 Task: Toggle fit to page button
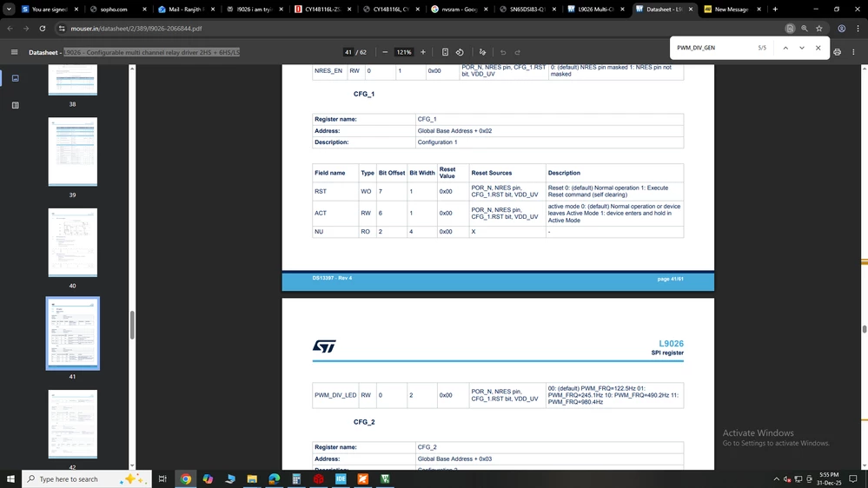445,52
